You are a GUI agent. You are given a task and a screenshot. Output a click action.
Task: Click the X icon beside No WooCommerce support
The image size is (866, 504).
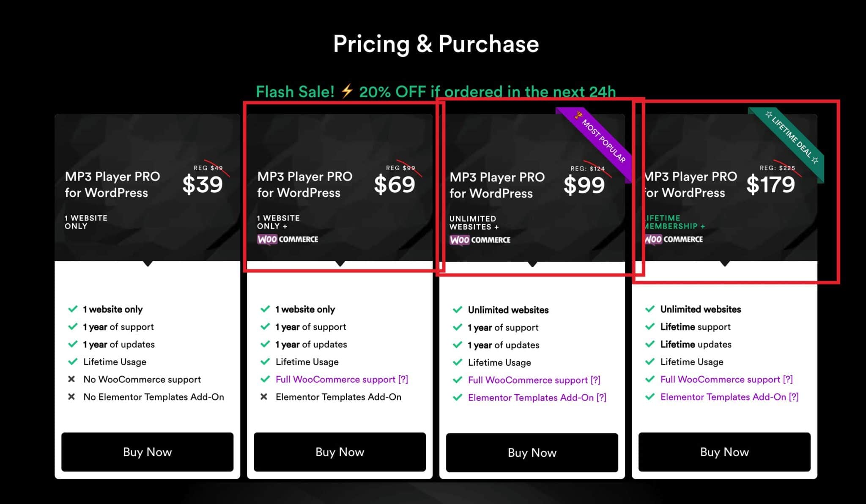coord(71,379)
